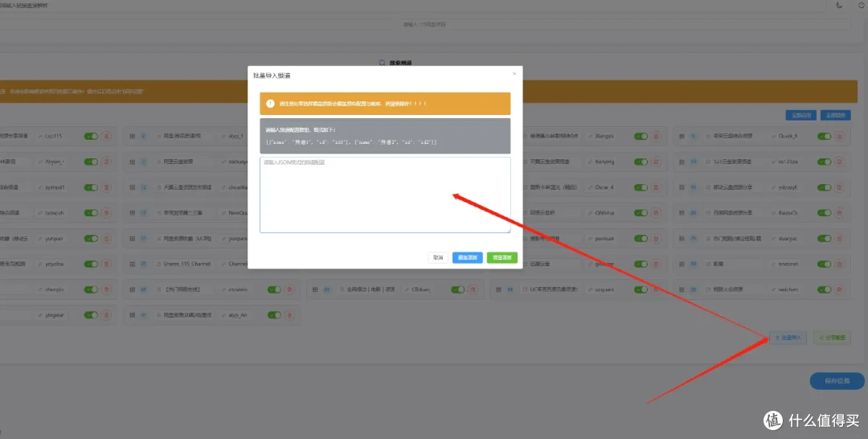Image resolution: width=868 pixels, height=439 pixels.
Task: Toggle the tianying channel switch
Action: click(x=641, y=162)
